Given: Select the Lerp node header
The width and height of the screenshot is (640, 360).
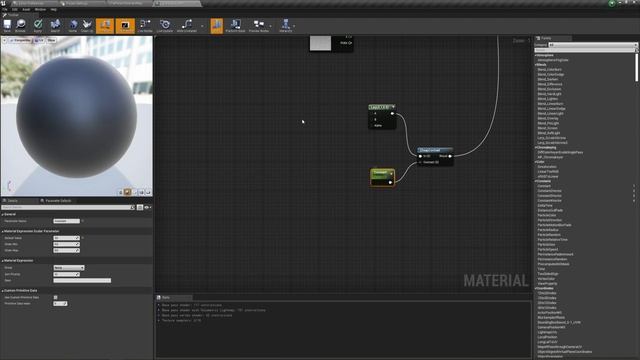Looking at the screenshot, I should [382, 107].
